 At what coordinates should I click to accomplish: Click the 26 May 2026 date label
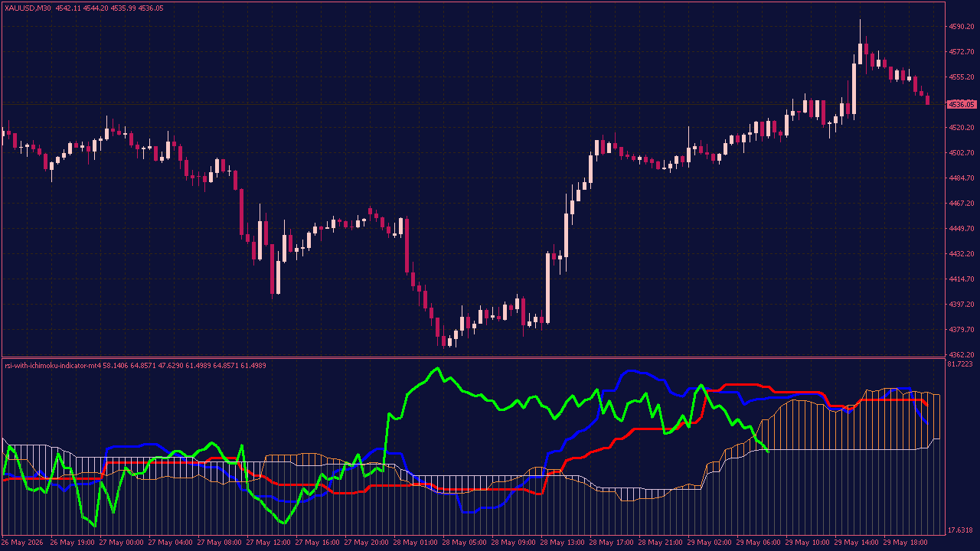(x=21, y=543)
